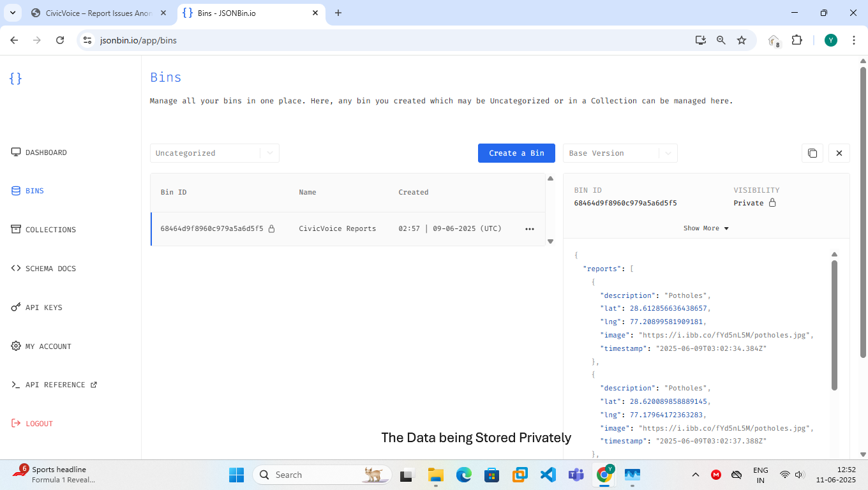Open the Chrome extensions puzzle icon
Viewport: 868px width, 490px height.
(x=797, y=40)
